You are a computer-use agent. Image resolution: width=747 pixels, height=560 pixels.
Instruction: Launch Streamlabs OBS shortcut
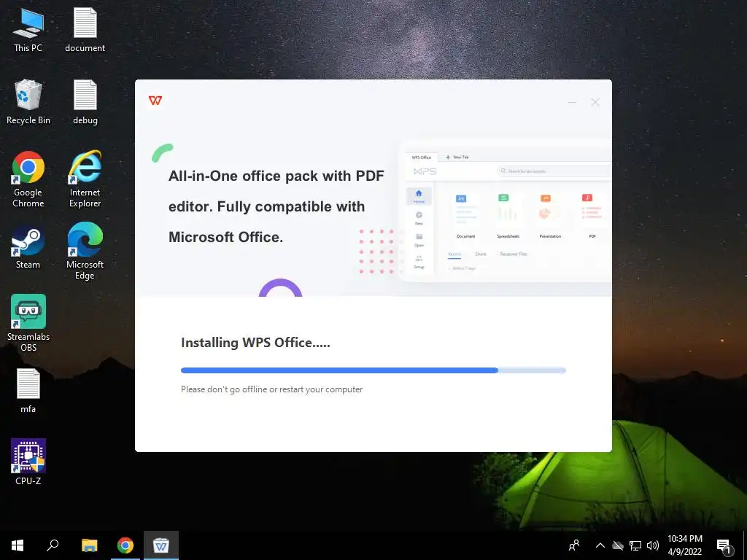coord(28,323)
